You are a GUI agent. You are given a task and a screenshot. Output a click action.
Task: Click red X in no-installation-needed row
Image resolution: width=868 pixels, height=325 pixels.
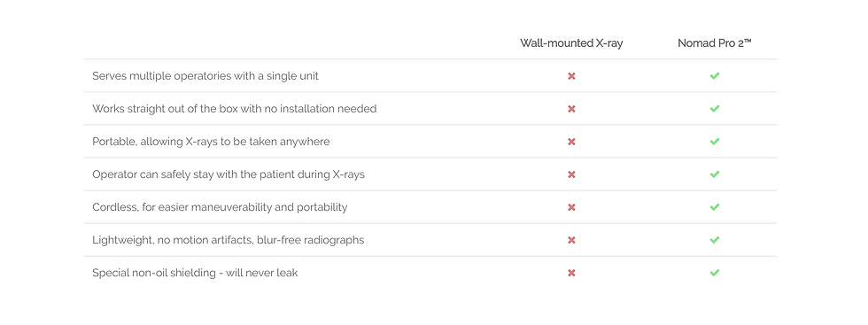[x=571, y=109]
